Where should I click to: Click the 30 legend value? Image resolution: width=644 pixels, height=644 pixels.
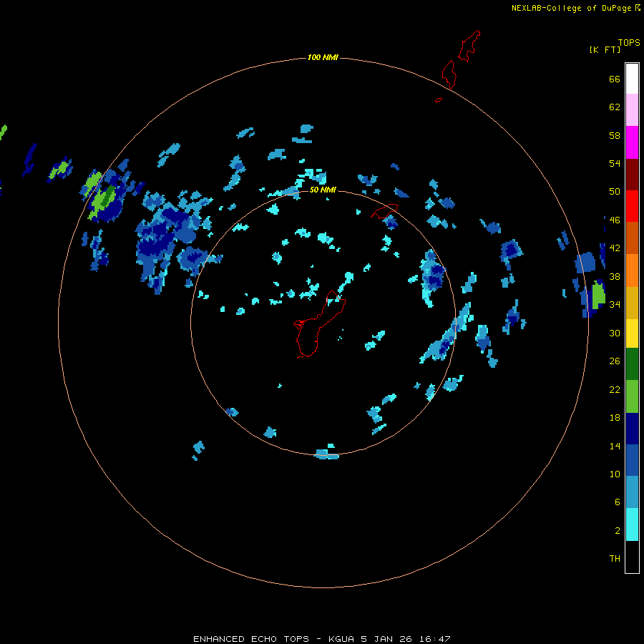[x=615, y=333]
